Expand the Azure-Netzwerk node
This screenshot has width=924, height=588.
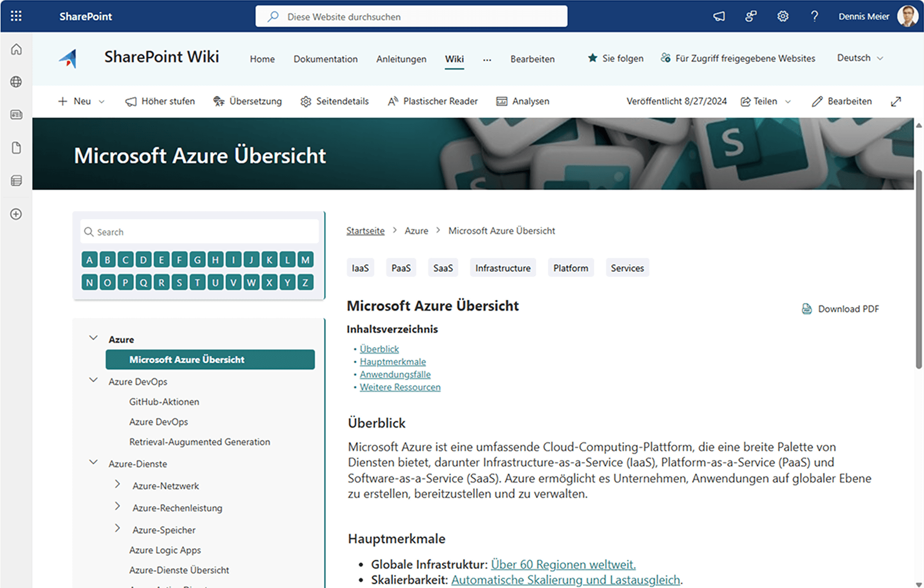118,484
